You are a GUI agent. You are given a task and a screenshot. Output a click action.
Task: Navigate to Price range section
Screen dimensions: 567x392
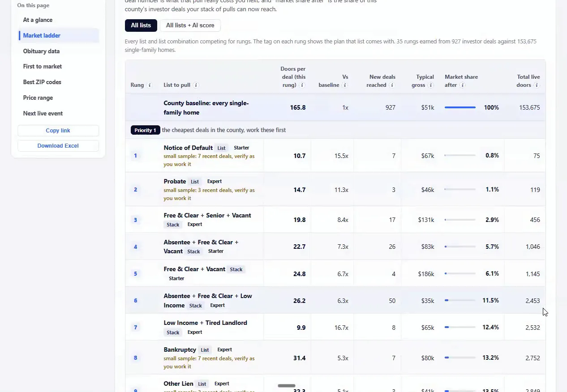(x=38, y=98)
